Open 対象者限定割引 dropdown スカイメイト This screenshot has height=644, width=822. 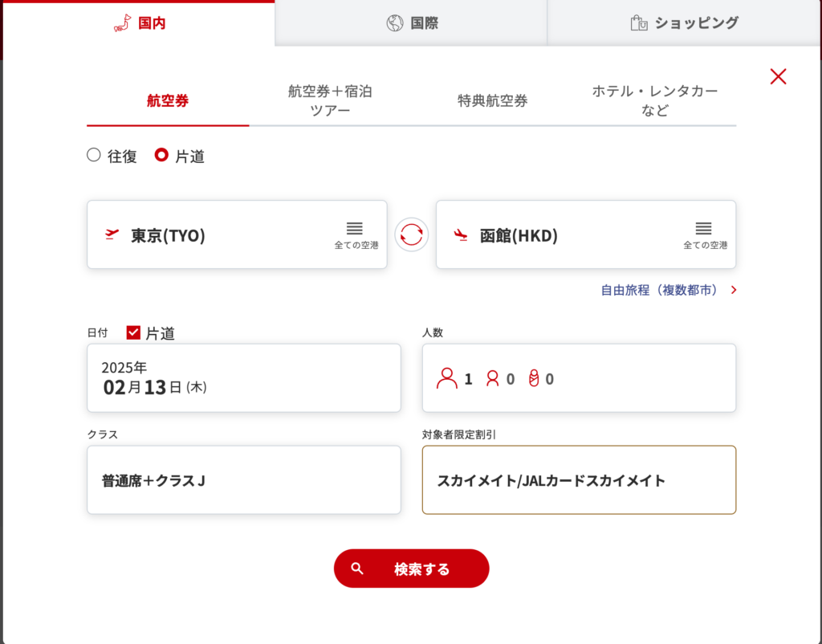pyautogui.click(x=579, y=480)
